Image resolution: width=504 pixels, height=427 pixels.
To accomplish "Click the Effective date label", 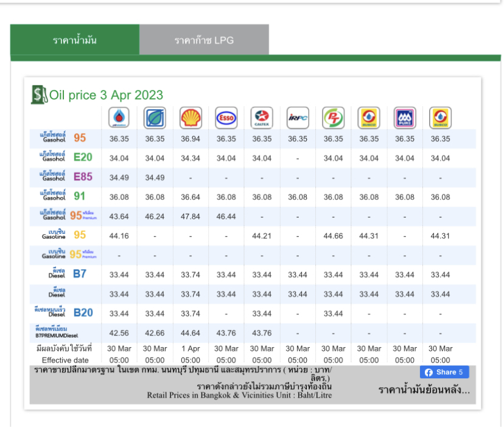I will click(65, 360).
